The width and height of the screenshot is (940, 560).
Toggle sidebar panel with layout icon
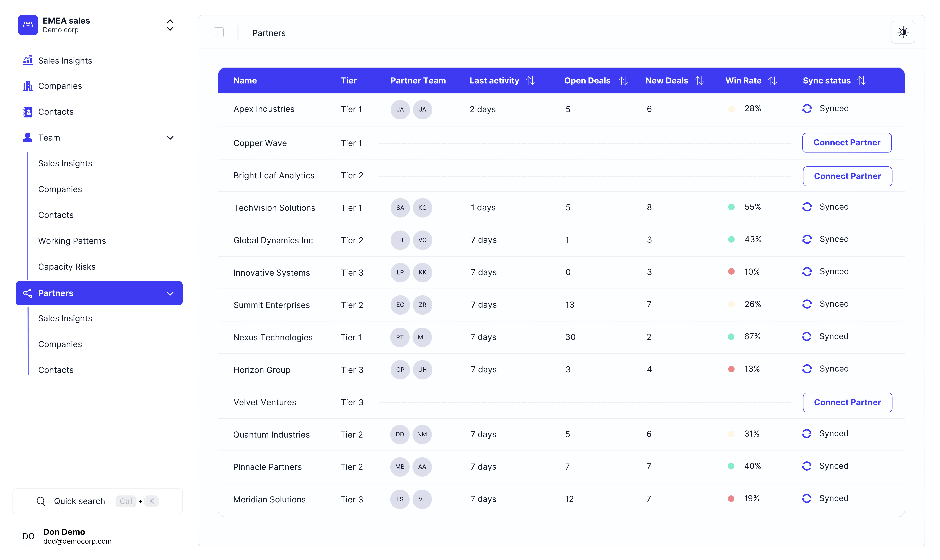219,33
